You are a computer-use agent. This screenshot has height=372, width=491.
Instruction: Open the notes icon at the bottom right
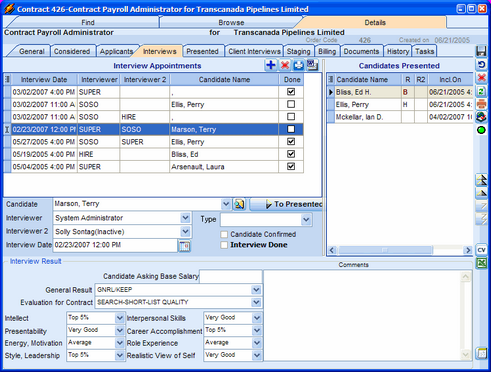tap(481, 354)
